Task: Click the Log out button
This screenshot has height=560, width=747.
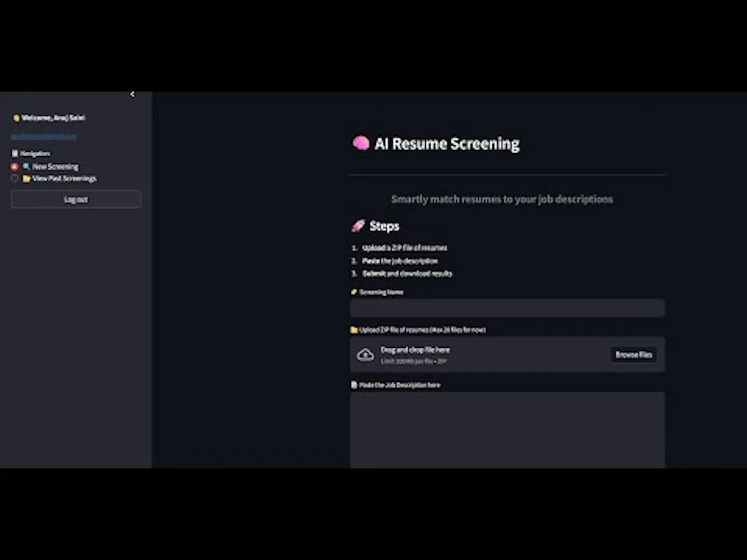Action: click(x=76, y=200)
